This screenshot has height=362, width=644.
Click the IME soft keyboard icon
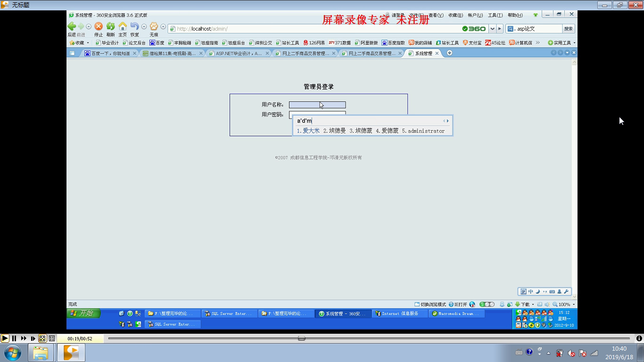point(552,292)
